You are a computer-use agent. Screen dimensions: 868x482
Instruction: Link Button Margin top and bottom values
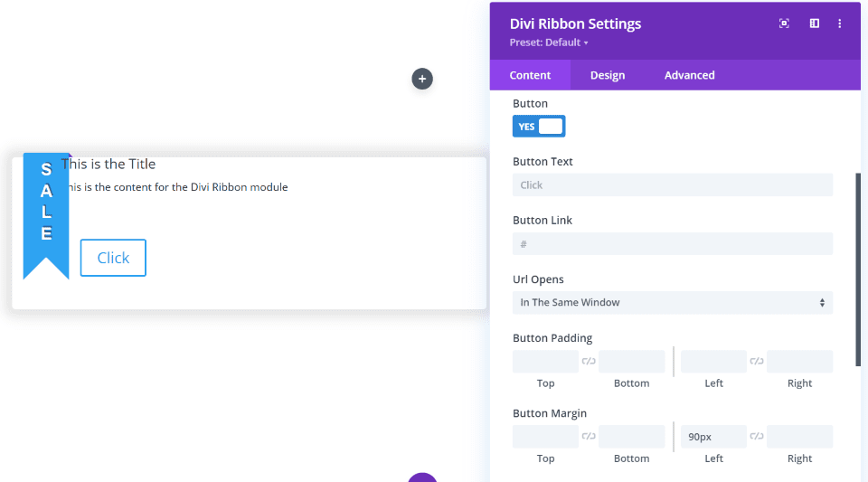[x=589, y=437]
